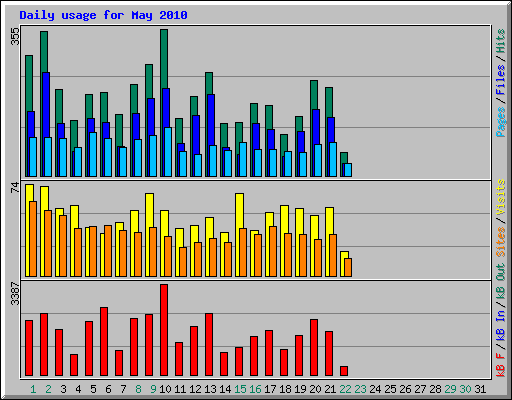Select day label 25 on the x-axis
This screenshot has height=400, width=512.
click(390, 389)
